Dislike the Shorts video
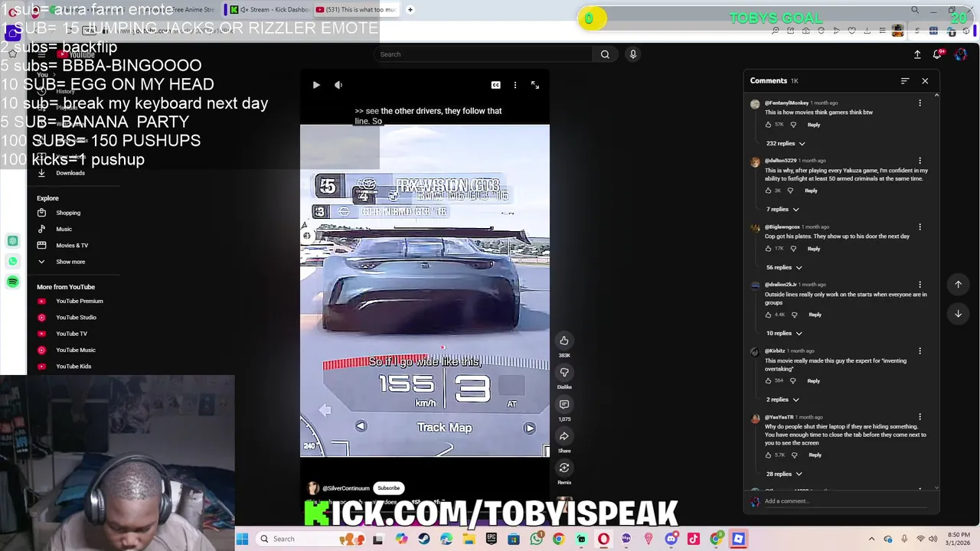 [x=564, y=372]
